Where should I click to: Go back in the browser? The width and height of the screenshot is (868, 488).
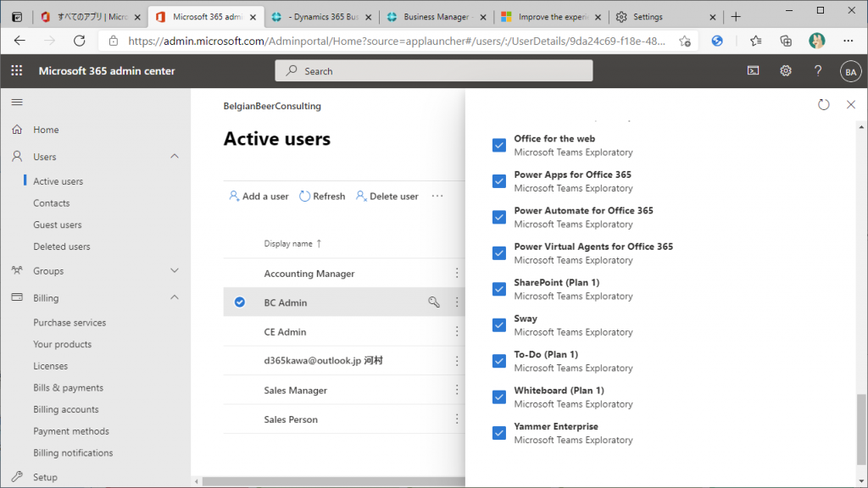[x=20, y=41]
